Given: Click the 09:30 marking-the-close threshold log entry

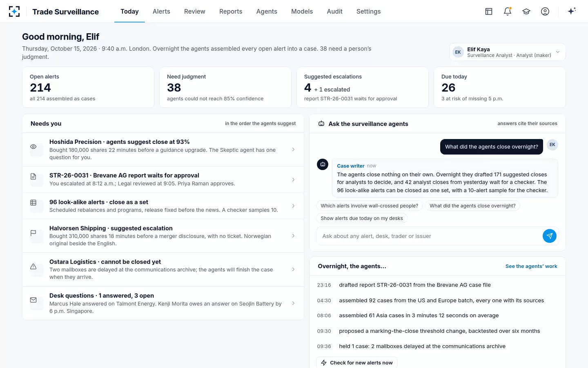Looking at the screenshot, I should tap(437, 331).
